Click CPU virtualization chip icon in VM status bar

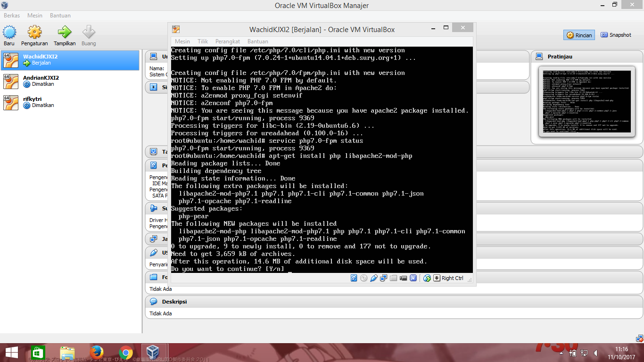click(x=413, y=278)
